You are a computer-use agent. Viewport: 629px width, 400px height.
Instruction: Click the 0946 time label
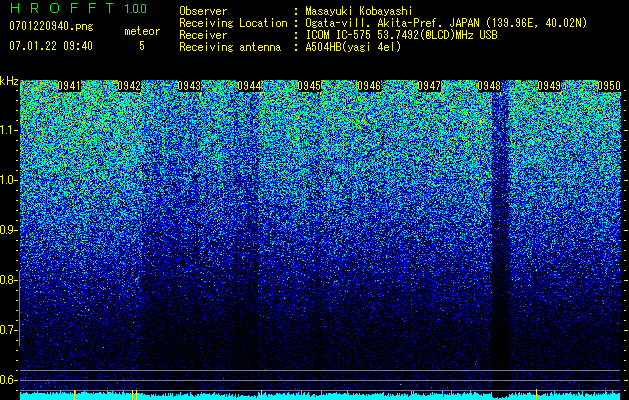coord(369,86)
